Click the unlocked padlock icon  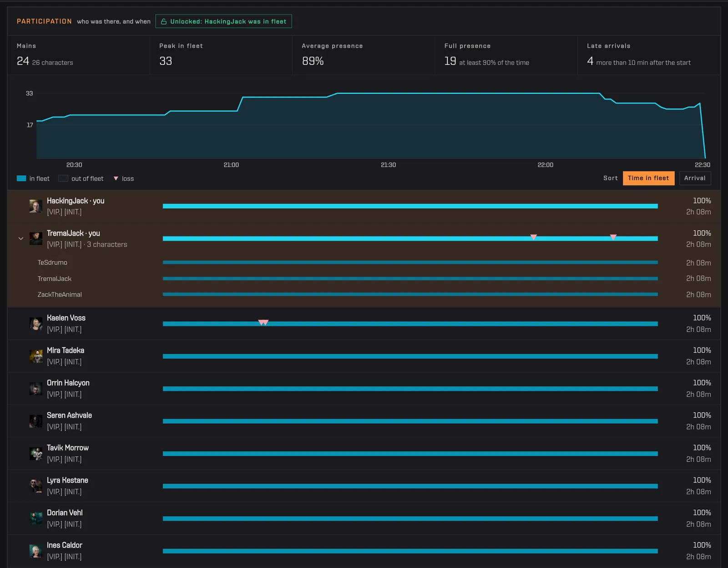[x=164, y=21]
